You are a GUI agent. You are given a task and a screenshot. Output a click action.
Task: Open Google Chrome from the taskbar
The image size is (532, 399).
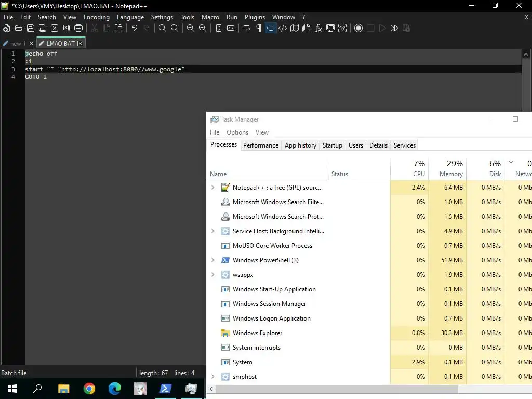tap(89, 389)
